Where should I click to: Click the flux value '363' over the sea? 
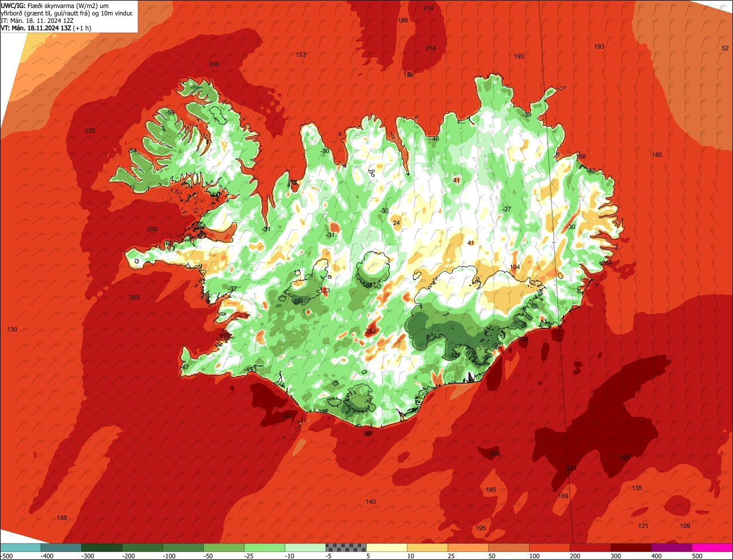(x=625, y=458)
